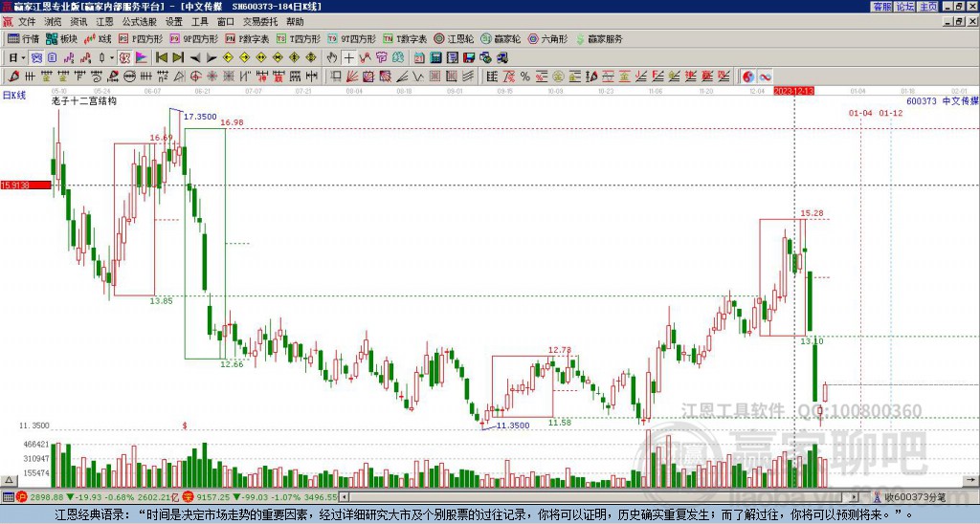This screenshot has height=524, width=980.
Task: Open the 文件 menu
Action: pyautogui.click(x=27, y=22)
